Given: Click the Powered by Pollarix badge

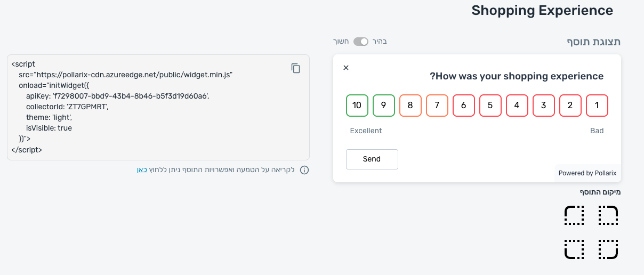Looking at the screenshot, I should [x=587, y=173].
